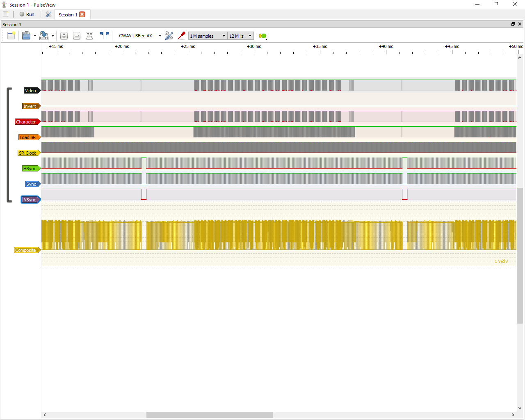Click the SR Clock channel label
This screenshot has height=420, width=525.
click(x=29, y=153)
